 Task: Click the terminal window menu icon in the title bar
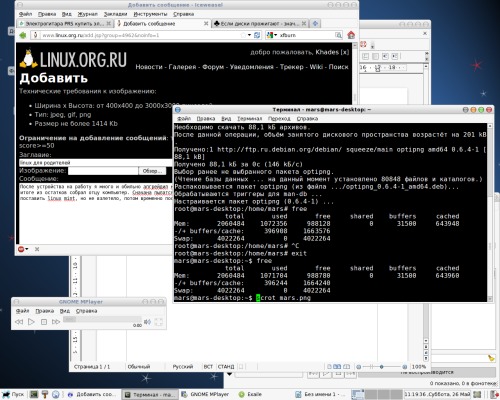pyautogui.click(x=178, y=110)
